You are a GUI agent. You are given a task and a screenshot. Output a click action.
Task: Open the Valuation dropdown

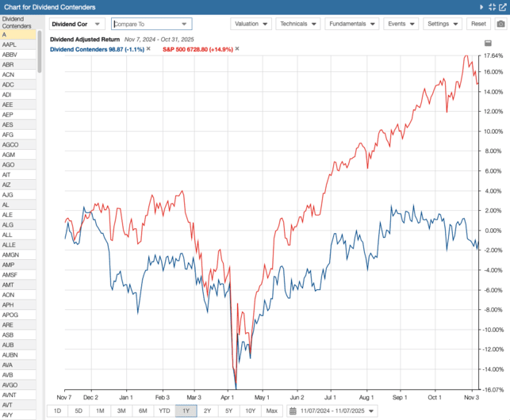[251, 24]
